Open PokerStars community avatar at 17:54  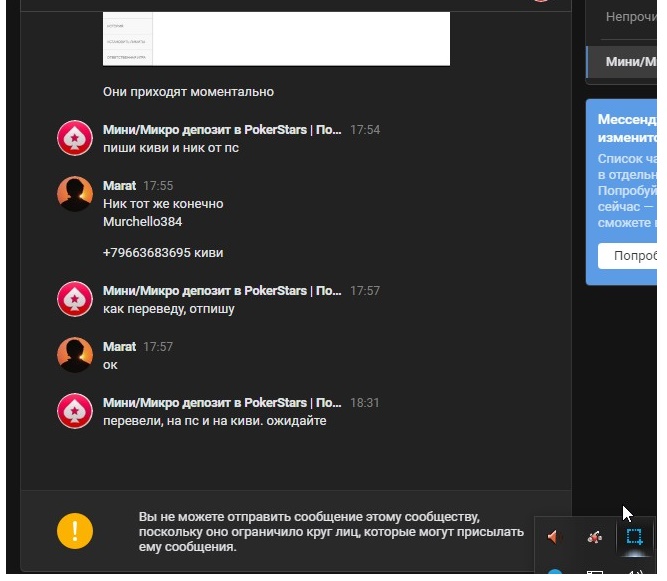tap(75, 138)
